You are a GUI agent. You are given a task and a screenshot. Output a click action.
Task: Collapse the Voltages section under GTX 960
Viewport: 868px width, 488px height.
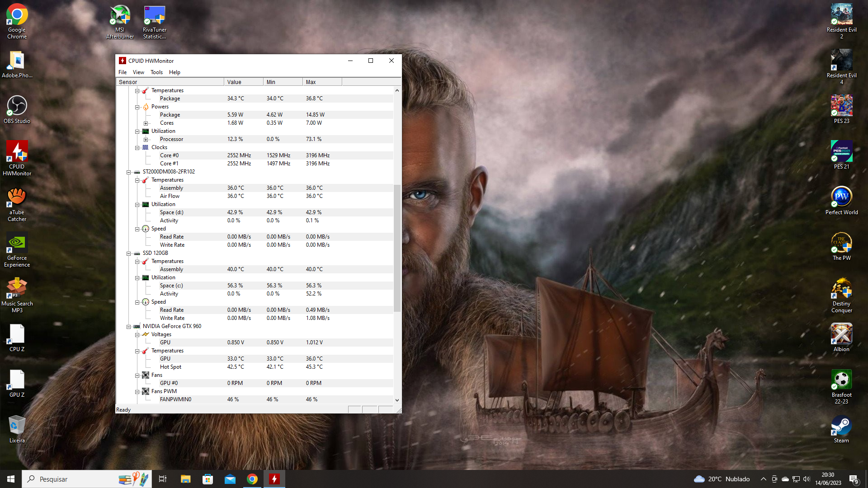pyautogui.click(x=137, y=335)
